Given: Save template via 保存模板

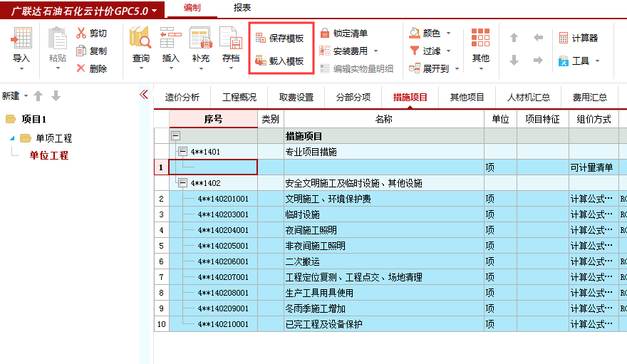Looking at the screenshot, I should [280, 38].
